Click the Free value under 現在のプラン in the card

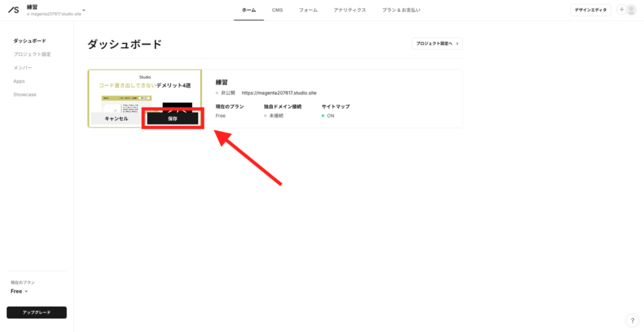tap(221, 116)
